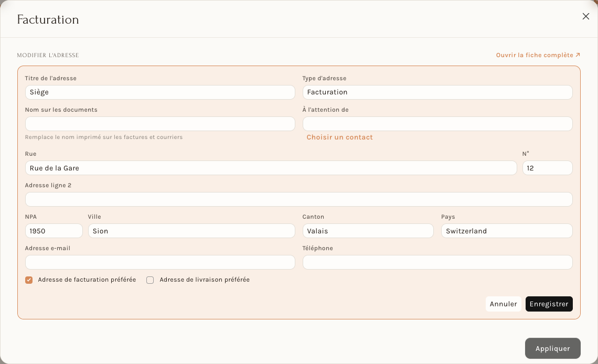Focus the Nom sur les documents field
Screen dimensions: 598x364
(x=160, y=124)
